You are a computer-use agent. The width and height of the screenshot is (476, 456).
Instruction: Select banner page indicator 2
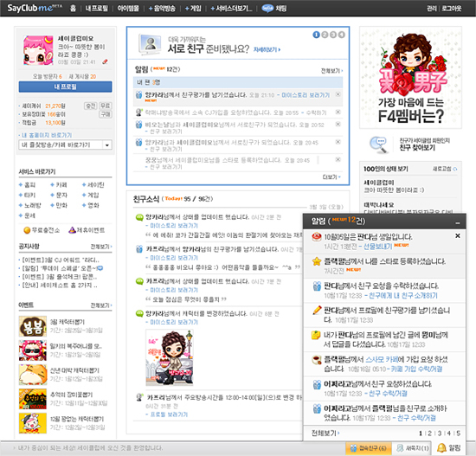click(x=325, y=35)
